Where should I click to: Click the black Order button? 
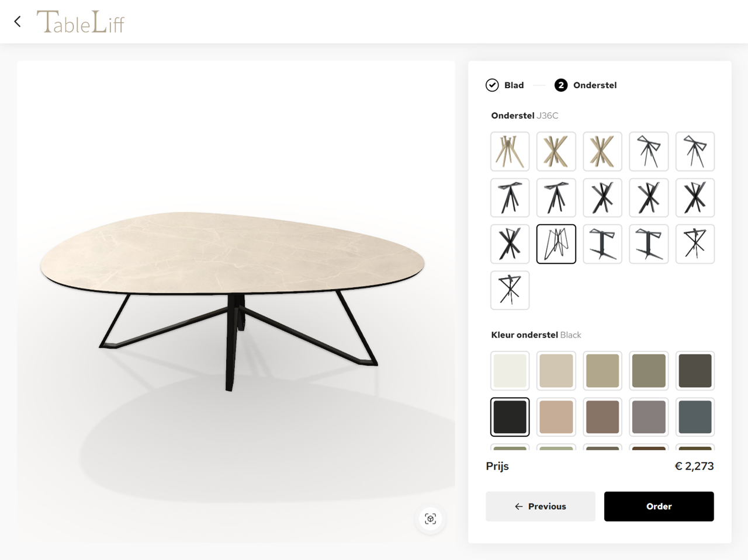[659, 506]
